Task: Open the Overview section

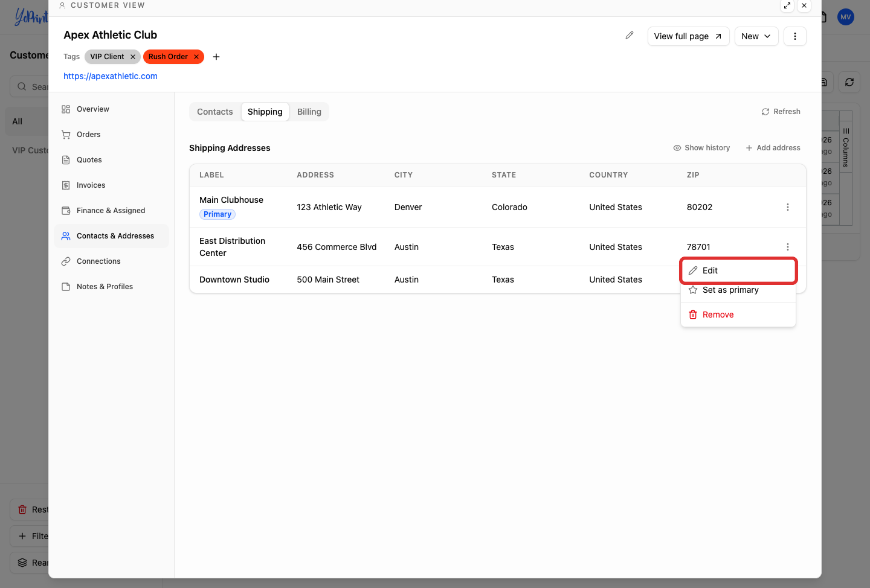Action: coord(111,109)
